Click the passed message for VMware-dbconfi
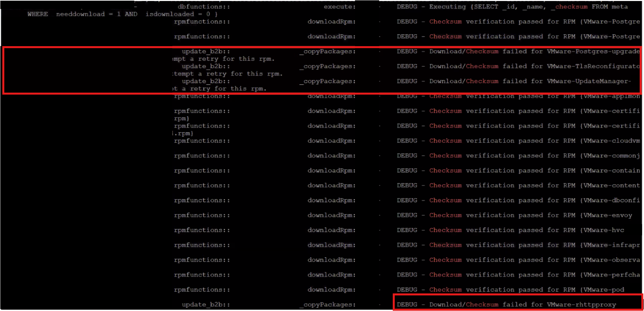The width and height of the screenshot is (644, 311). pos(534,200)
